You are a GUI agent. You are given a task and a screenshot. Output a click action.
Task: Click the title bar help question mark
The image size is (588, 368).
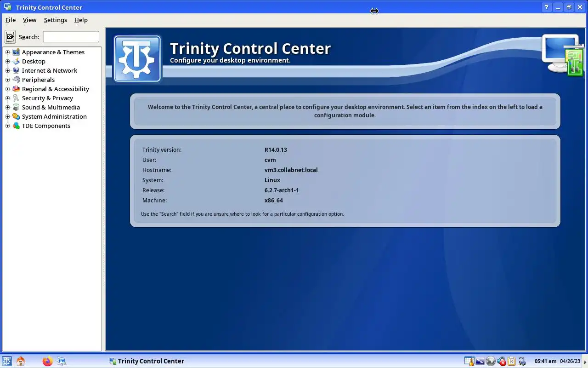(546, 7)
